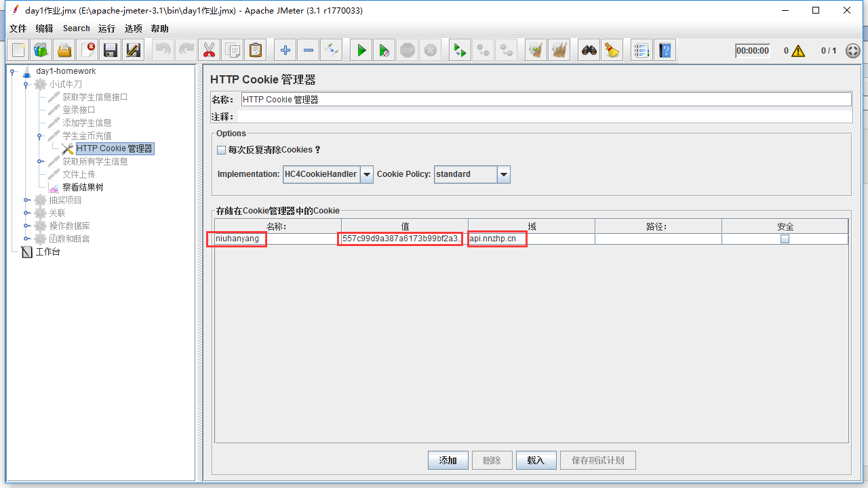
Task: Click the Clear All results icon
Action: coord(559,50)
